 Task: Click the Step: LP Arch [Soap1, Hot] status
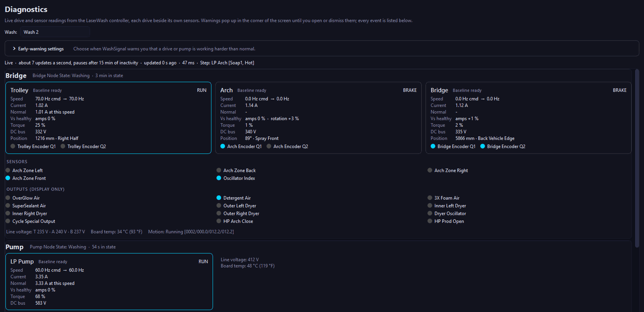[227, 63]
